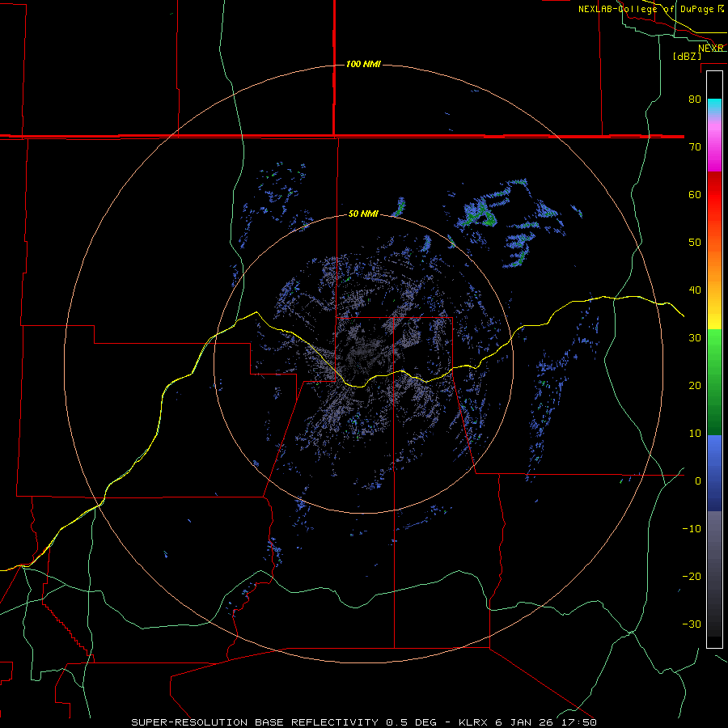Viewport: 728px width, 728px height.
Task: Pick the 10 value beside the color bar
Action: [695, 434]
